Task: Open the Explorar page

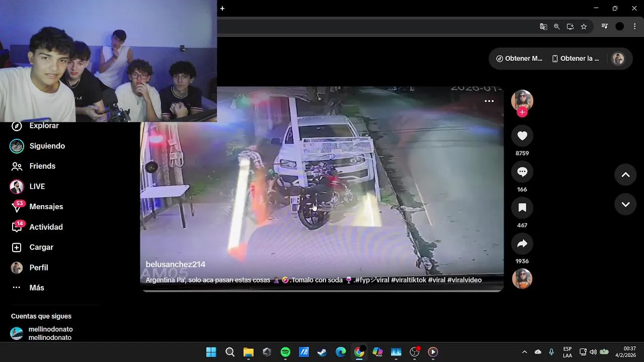Action: (35, 126)
